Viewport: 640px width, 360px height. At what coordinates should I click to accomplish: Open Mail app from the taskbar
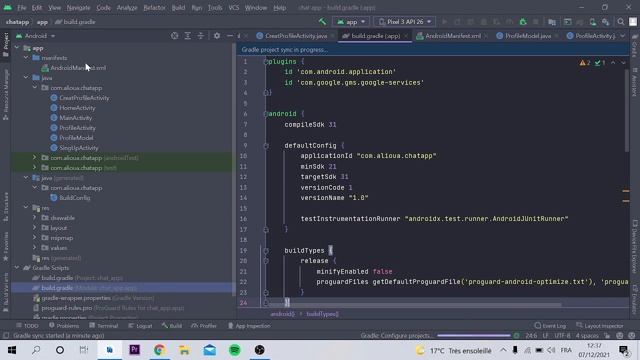[x=210, y=350]
